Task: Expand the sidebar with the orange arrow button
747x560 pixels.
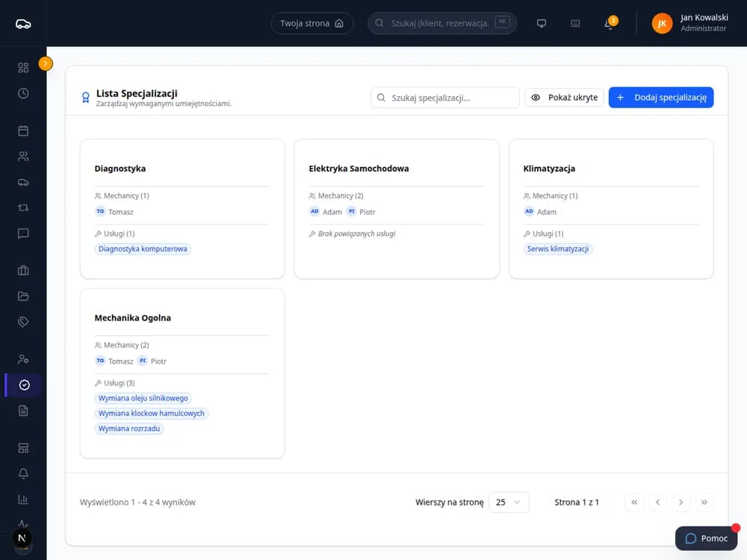Action: pos(46,63)
